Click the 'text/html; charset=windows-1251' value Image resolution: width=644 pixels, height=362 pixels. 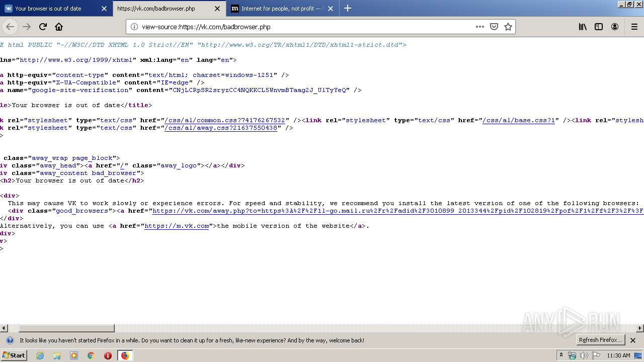(x=211, y=75)
